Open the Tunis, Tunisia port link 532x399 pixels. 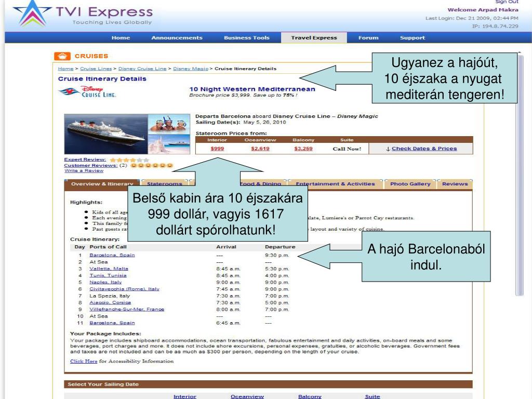(x=108, y=275)
